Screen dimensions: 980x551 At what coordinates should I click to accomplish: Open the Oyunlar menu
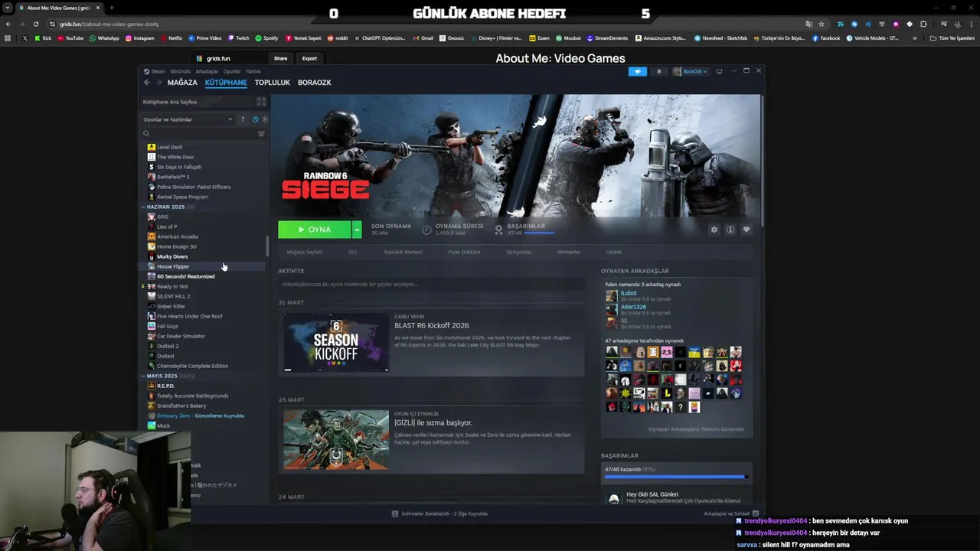232,71
